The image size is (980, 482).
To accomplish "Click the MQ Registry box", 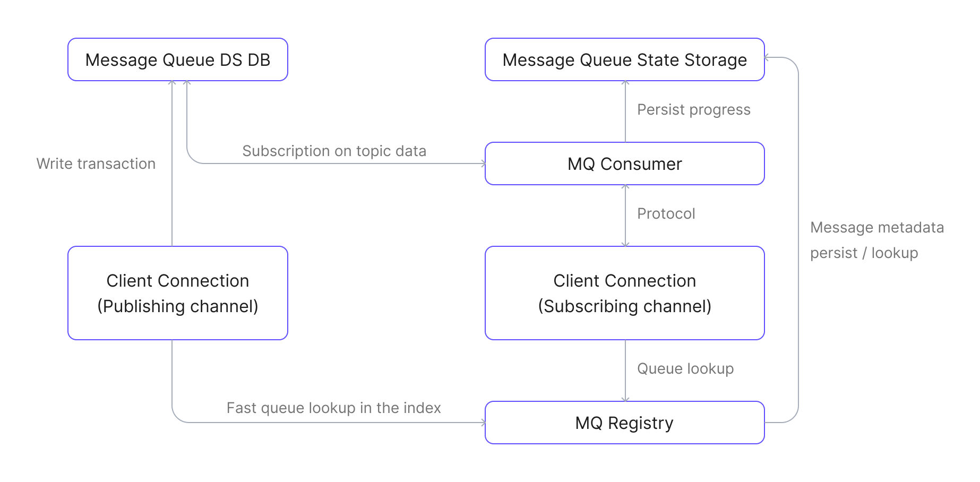I will [624, 423].
